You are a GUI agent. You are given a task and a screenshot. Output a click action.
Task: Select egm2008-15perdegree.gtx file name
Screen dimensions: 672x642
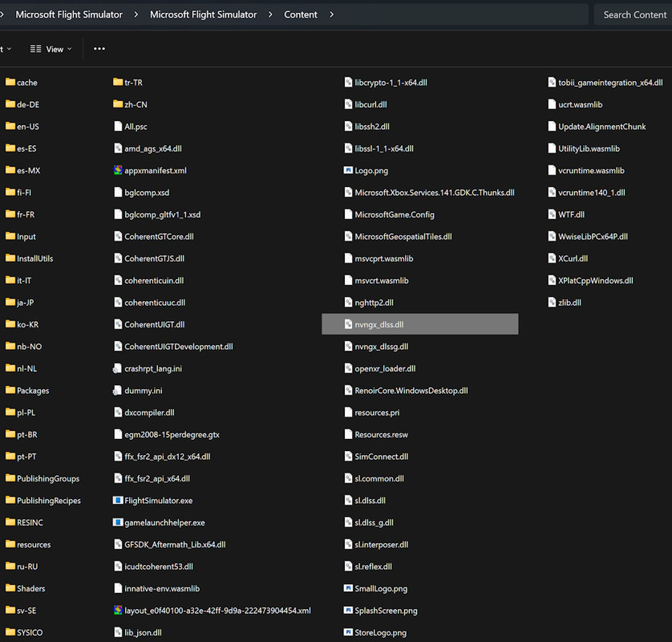pyautogui.click(x=172, y=434)
